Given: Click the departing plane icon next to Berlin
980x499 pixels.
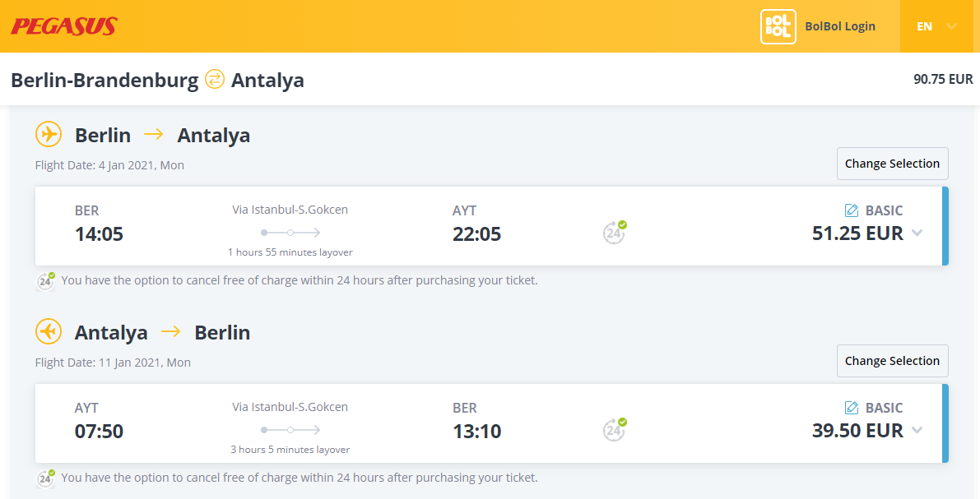Looking at the screenshot, I should pyautogui.click(x=48, y=134).
